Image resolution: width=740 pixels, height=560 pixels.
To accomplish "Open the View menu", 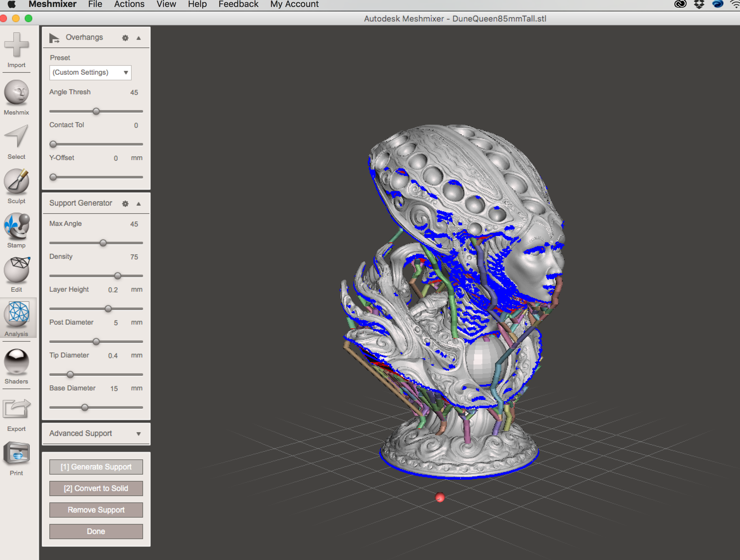I will click(166, 4).
